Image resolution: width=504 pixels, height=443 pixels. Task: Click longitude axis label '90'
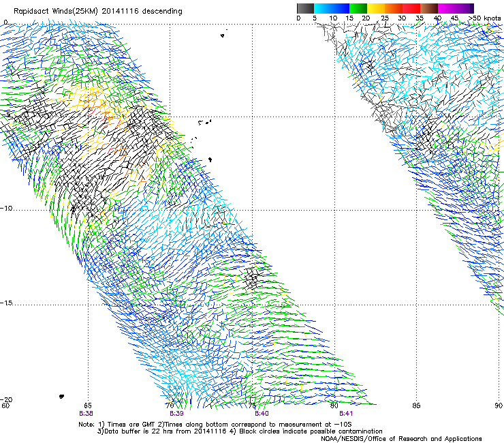tap(499, 406)
